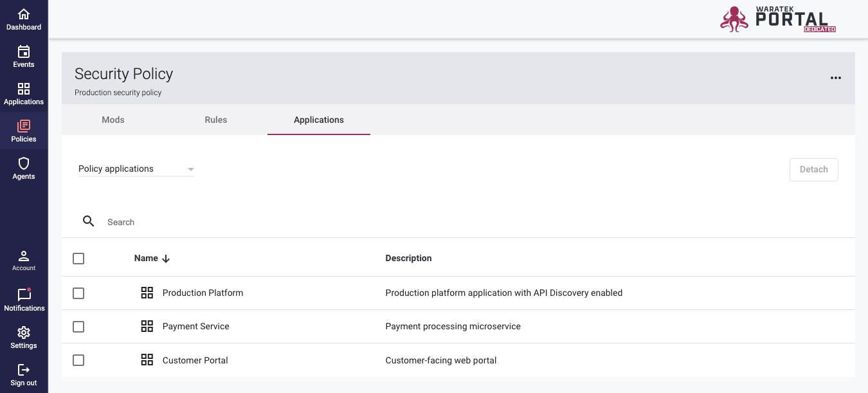View Notifications in the sidebar

[24, 300]
